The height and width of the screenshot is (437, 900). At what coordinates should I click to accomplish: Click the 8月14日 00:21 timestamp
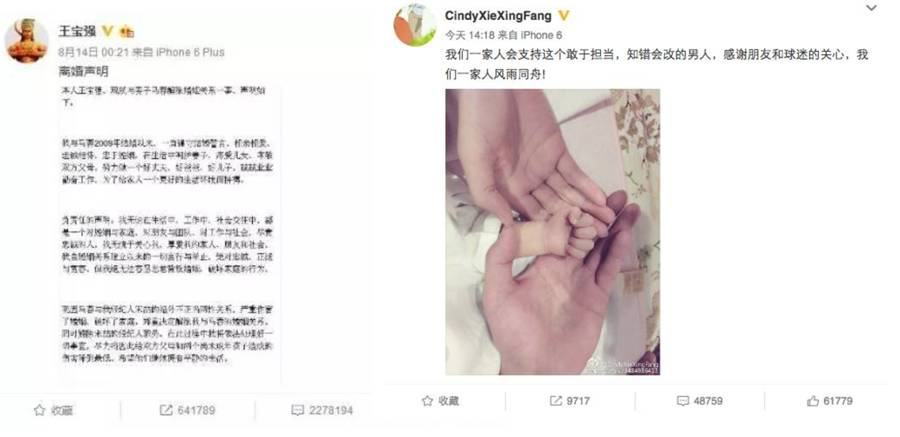tap(93, 52)
